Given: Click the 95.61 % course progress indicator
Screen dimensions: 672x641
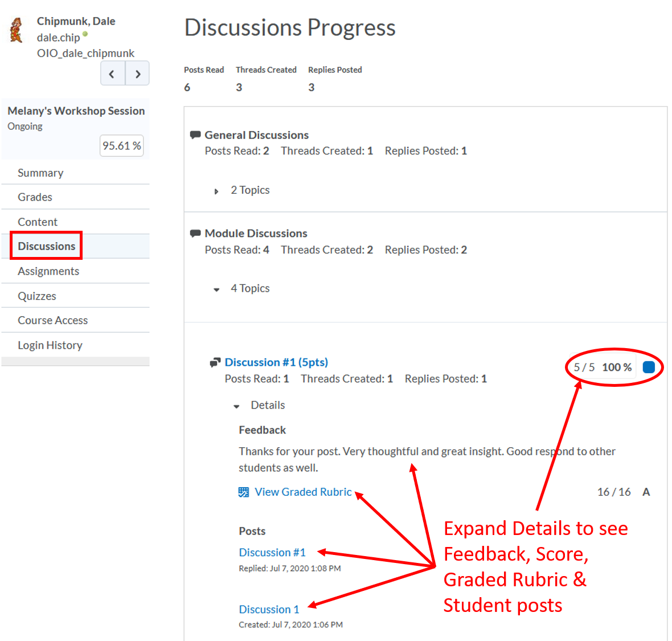Looking at the screenshot, I should pos(121,145).
